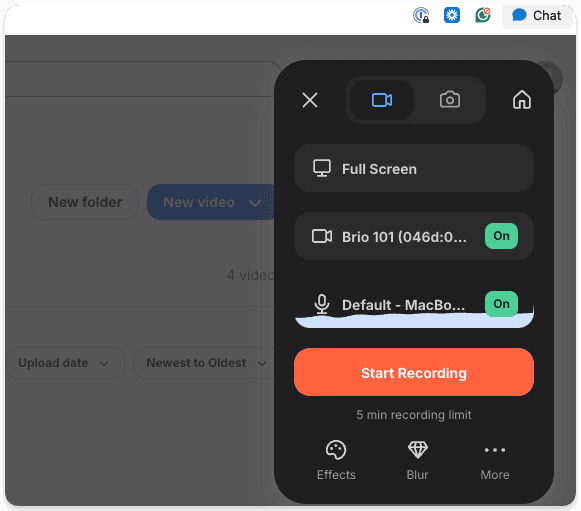This screenshot has width=581, height=511.
Task: Open the Upload date sort dropdown
Action: (65, 363)
